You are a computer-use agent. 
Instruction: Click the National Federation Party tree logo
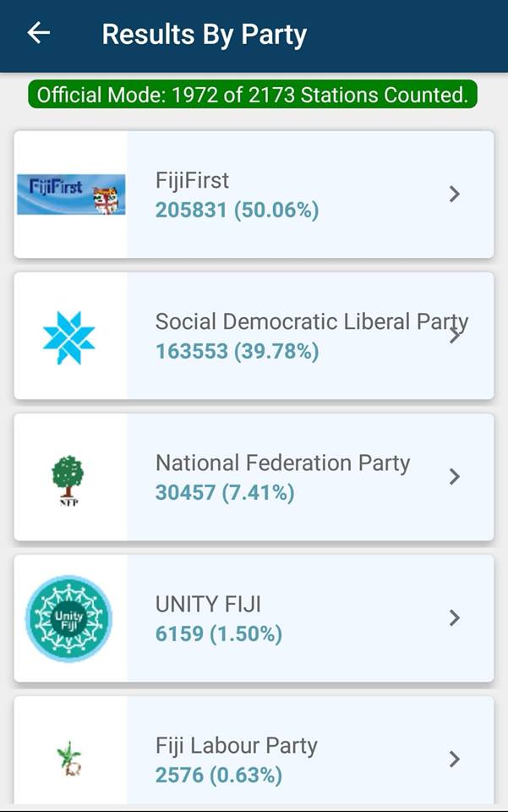(x=68, y=479)
